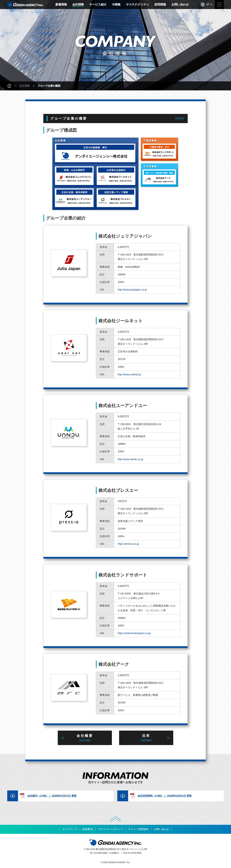Click download icon beside 会社案内
Viewport: 231px width, 868px height.
(x=12, y=796)
